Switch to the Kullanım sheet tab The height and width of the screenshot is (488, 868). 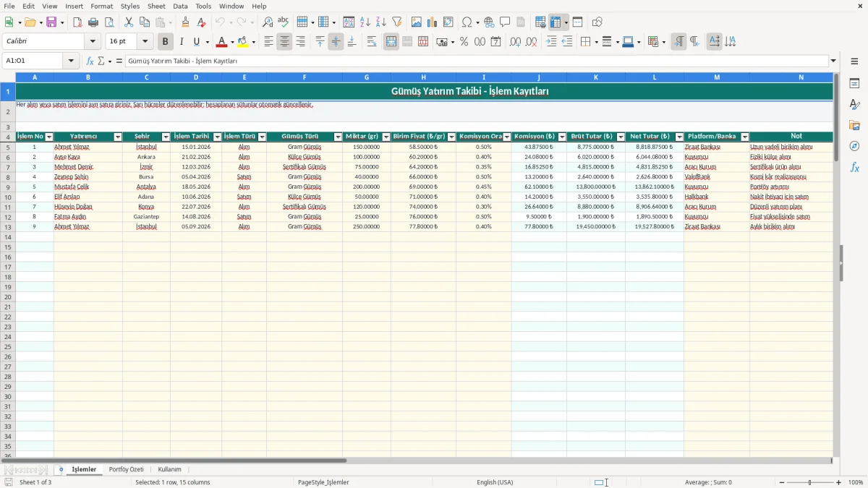pos(169,469)
